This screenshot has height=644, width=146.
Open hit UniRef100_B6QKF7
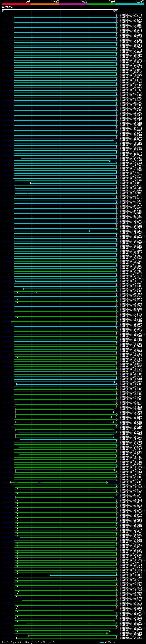(x=131, y=359)
